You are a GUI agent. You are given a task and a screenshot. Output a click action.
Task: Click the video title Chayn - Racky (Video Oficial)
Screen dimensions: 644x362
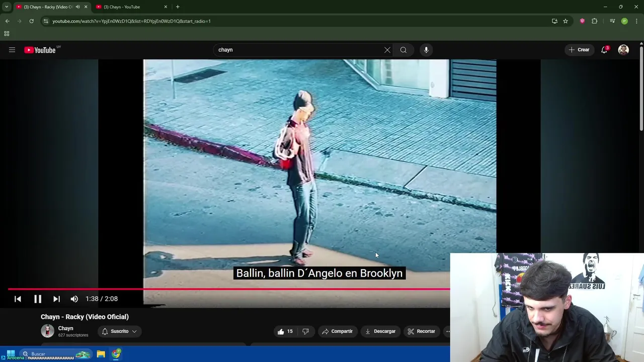pos(85,317)
